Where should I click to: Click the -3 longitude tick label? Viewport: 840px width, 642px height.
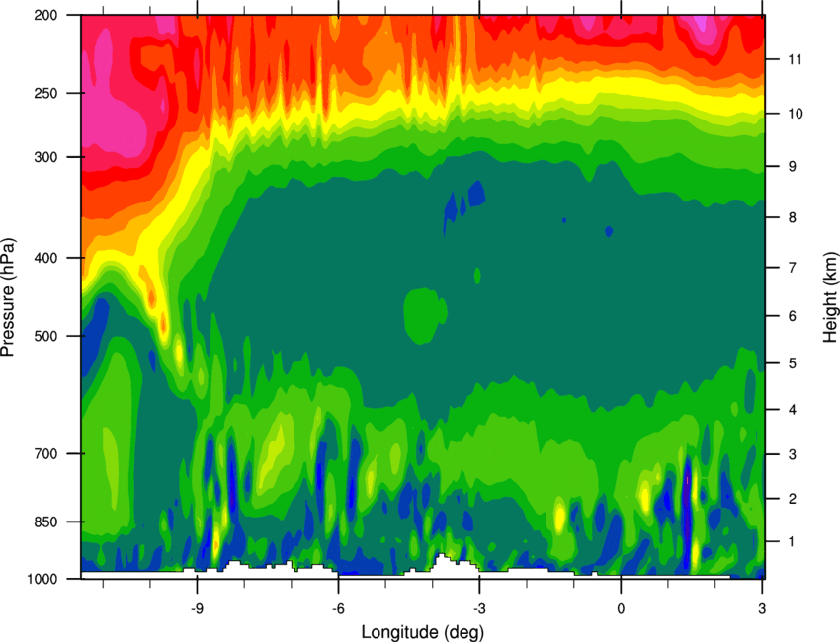479,608
